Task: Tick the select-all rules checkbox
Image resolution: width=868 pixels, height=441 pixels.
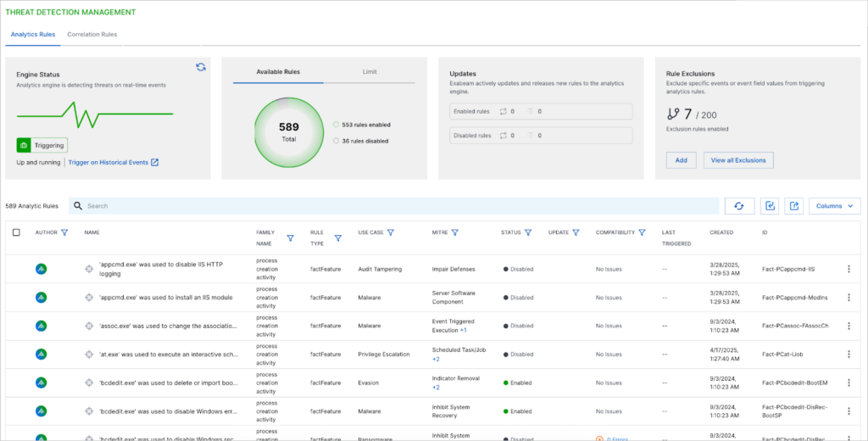Action: 17,232
